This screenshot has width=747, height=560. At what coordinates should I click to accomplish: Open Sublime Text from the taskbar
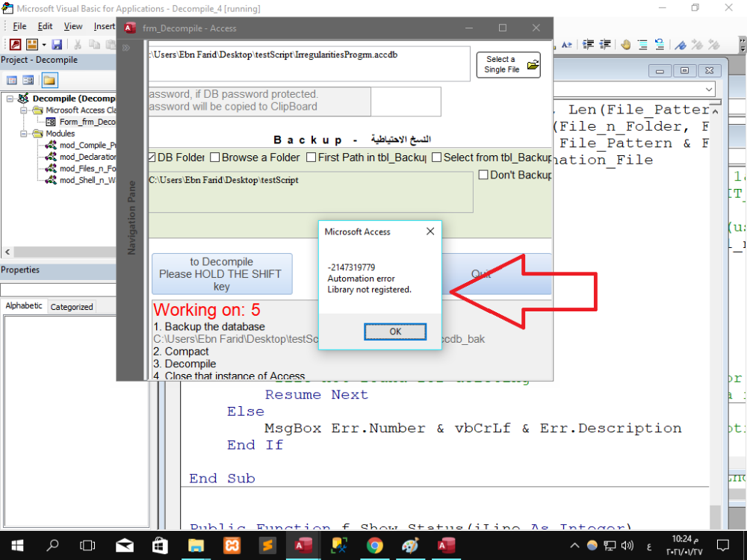(267, 545)
